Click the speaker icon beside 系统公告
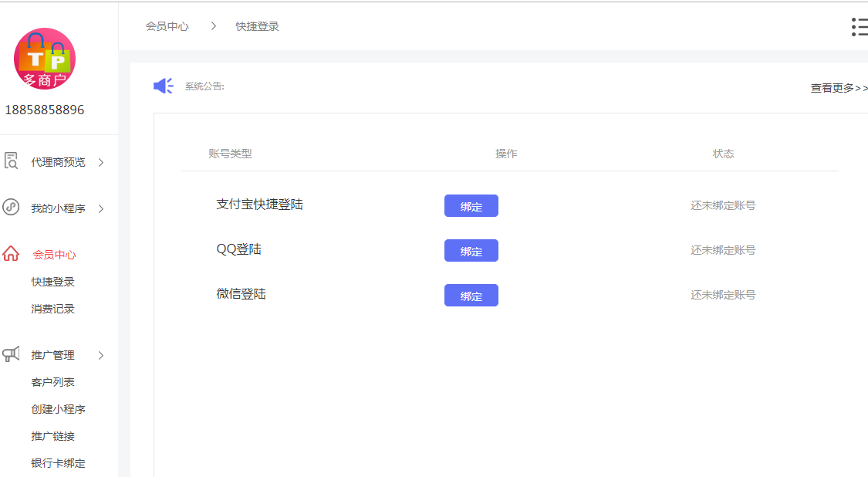The image size is (868, 477). (x=162, y=86)
